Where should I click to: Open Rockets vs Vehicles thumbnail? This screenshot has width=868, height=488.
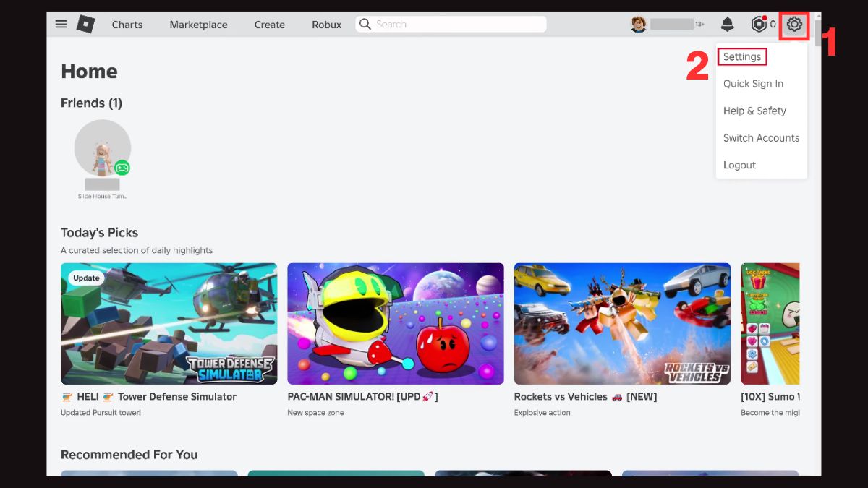(x=622, y=324)
